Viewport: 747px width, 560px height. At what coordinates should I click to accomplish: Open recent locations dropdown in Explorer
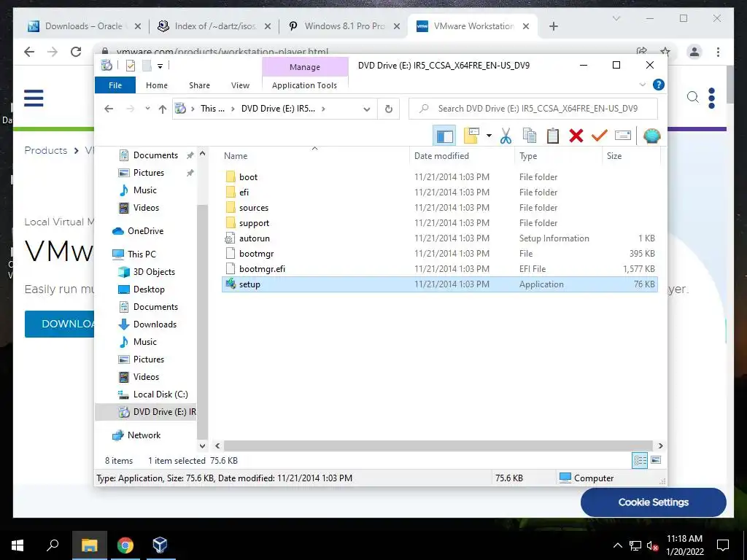point(147,109)
